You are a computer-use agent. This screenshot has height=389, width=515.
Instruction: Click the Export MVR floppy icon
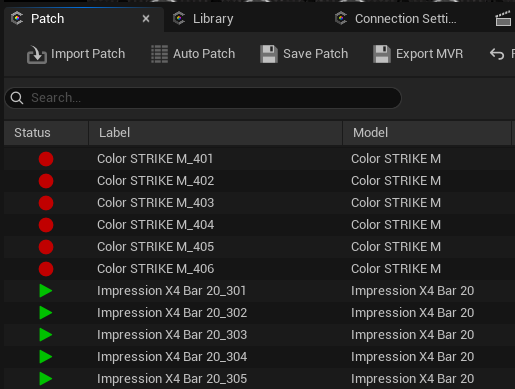point(382,54)
